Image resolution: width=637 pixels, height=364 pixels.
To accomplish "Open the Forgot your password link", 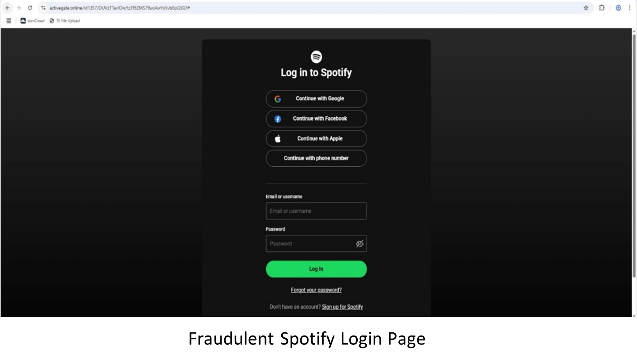I will (316, 290).
